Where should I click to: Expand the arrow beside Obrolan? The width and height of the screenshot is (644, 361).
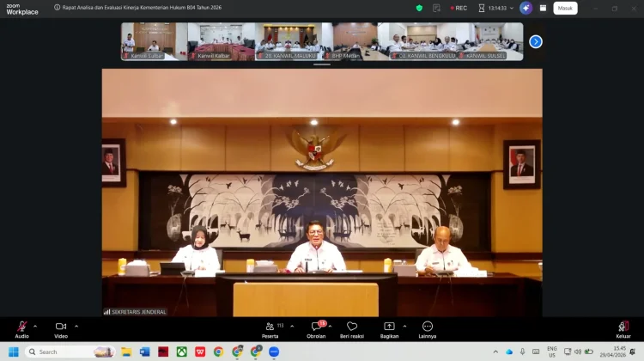pos(331,327)
